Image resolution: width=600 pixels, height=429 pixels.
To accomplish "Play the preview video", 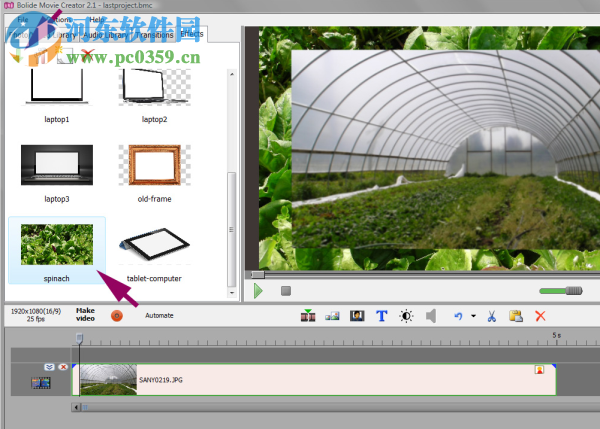I will (258, 291).
